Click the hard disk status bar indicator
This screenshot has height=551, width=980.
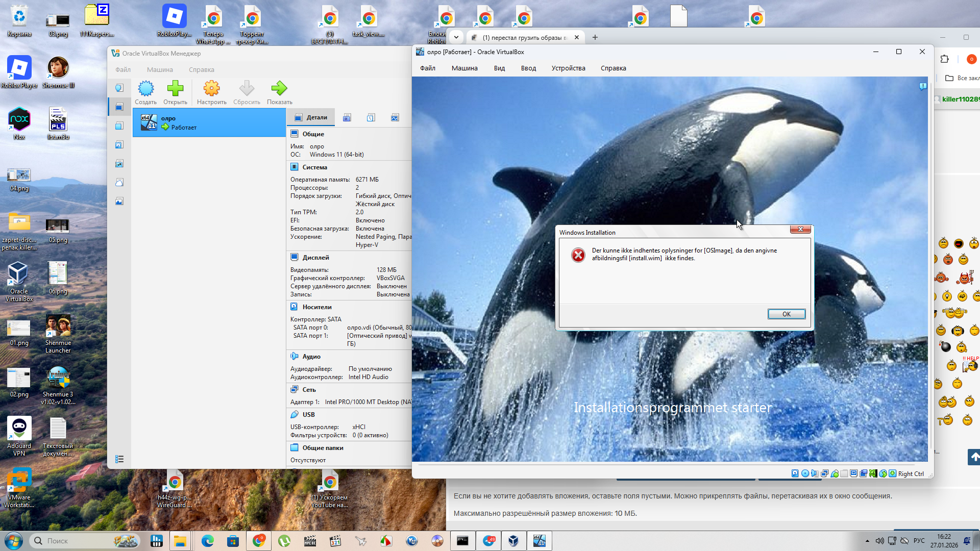coord(795,473)
